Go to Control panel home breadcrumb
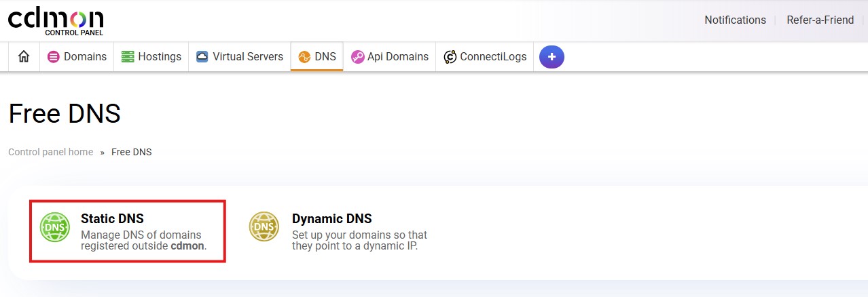868x297 pixels. [51, 152]
